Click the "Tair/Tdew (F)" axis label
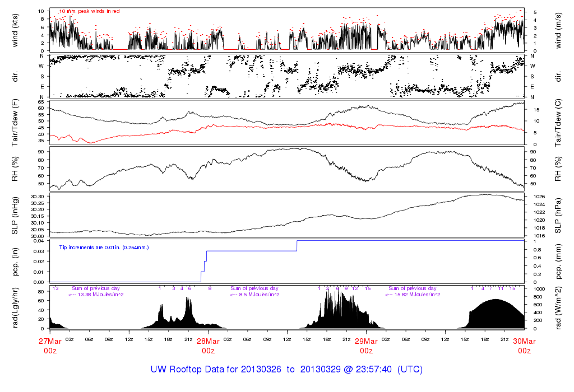Image resolution: width=574 pixels, height=392 pixels. tap(15, 123)
